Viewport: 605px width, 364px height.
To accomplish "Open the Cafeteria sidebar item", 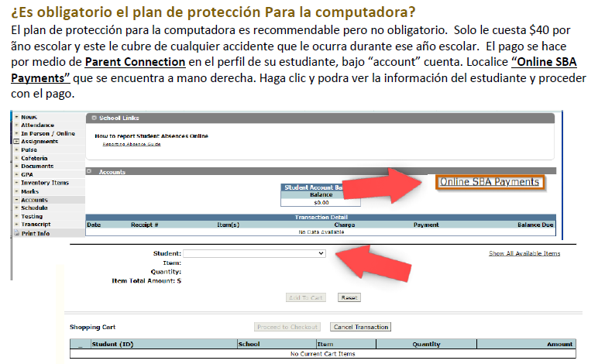I will pyautogui.click(x=35, y=158).
